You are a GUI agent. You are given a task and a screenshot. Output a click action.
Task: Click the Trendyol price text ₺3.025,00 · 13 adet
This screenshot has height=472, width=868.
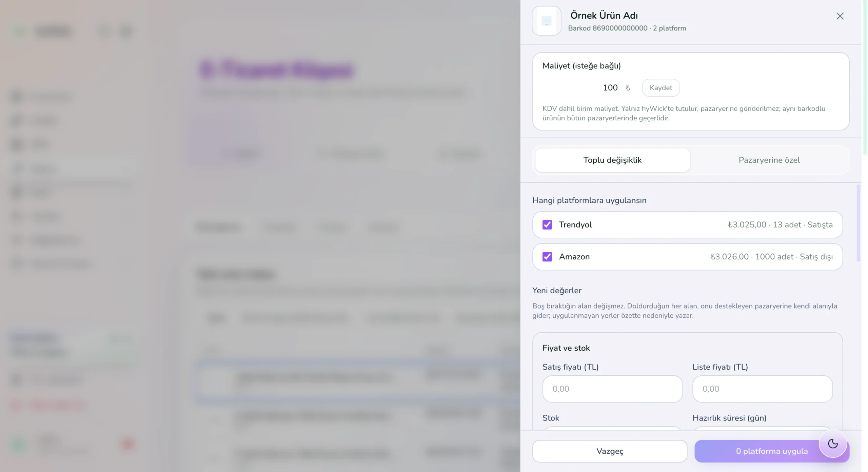tap(764, 224)
